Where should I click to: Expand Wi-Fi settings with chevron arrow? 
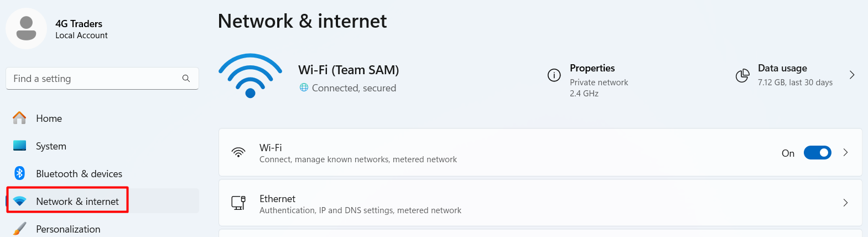point(845,153)
